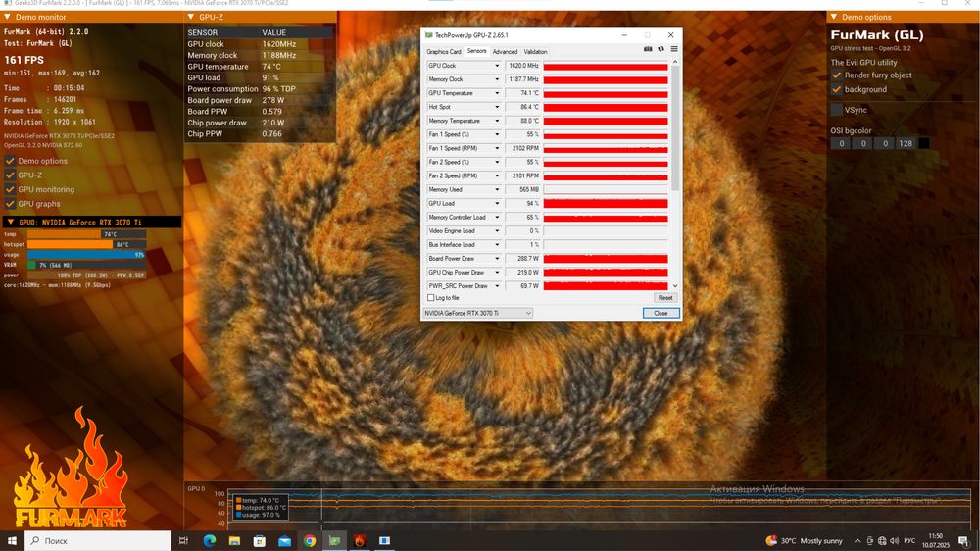The width and height of the screenshot is (980, 551).
Task: Click the device tray icon beside the globe
Action: [x=870, y=540]
